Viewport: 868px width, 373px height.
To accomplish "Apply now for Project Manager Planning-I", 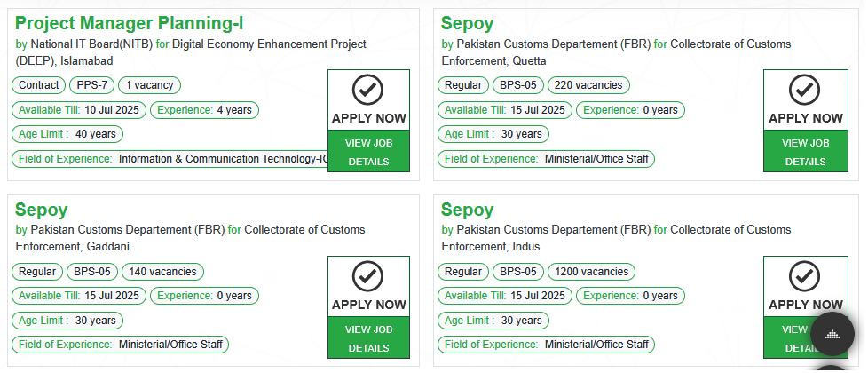I will pyautogui.click(x=368, y=118).
